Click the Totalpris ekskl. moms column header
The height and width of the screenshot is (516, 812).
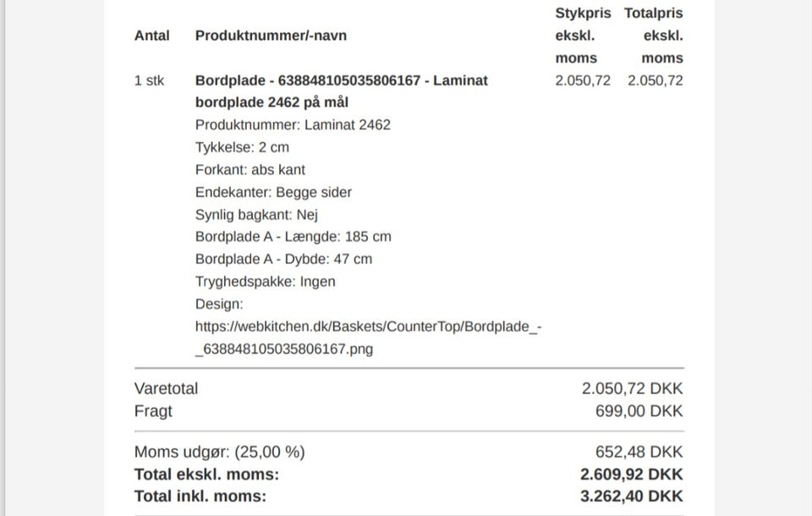pyautogui.click(x=654, y=36)
